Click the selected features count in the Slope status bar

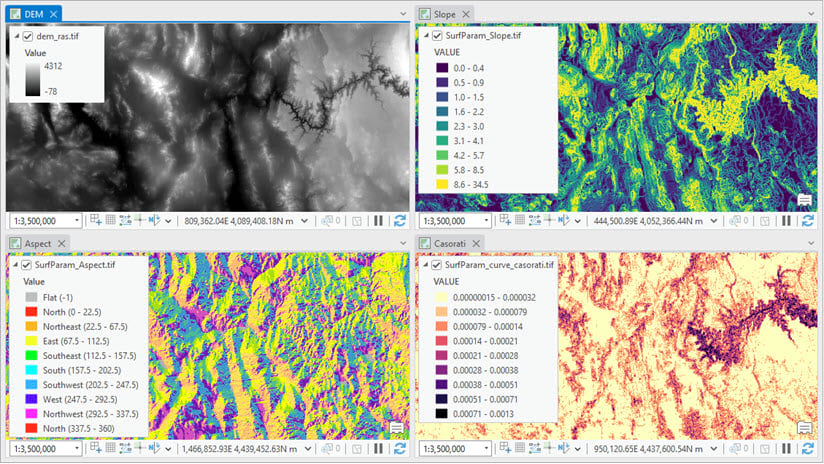[739, 221]
